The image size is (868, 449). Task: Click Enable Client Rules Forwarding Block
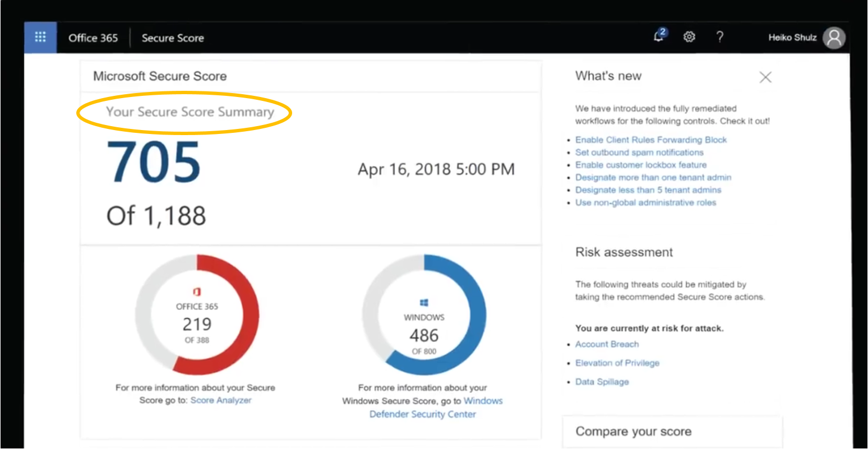(651, 140)
